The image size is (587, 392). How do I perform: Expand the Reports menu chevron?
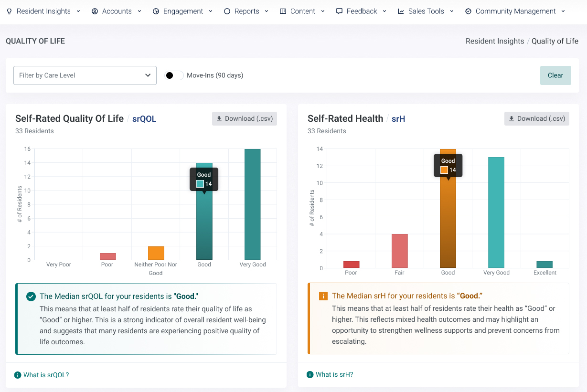(x=267, y=11)
